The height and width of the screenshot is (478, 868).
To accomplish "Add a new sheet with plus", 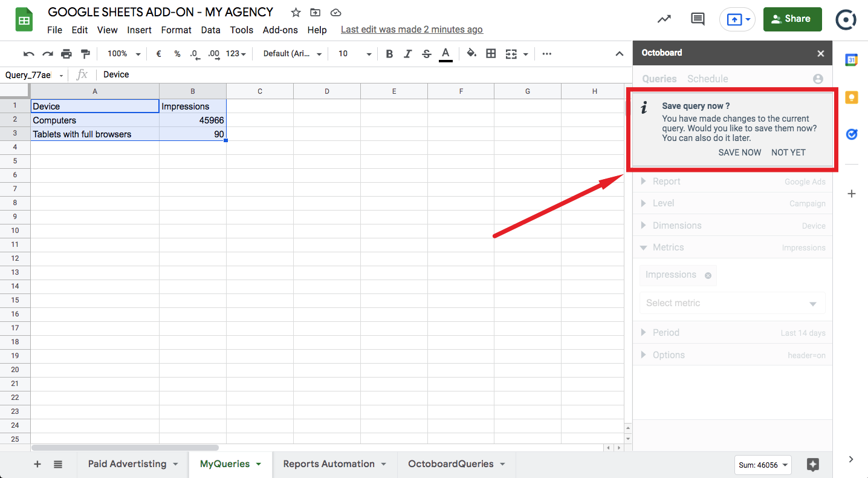I will [37, 464].
